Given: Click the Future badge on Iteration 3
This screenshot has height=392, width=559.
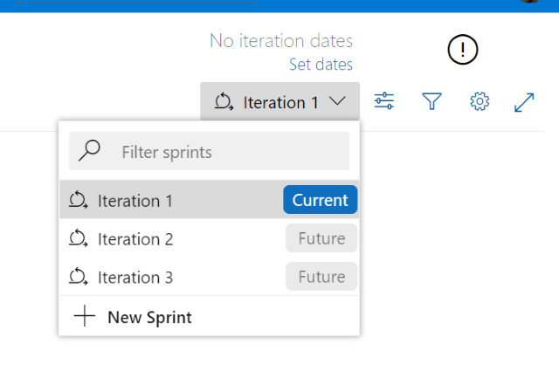Looking at the screenshot, I should [x=321, y=277].
